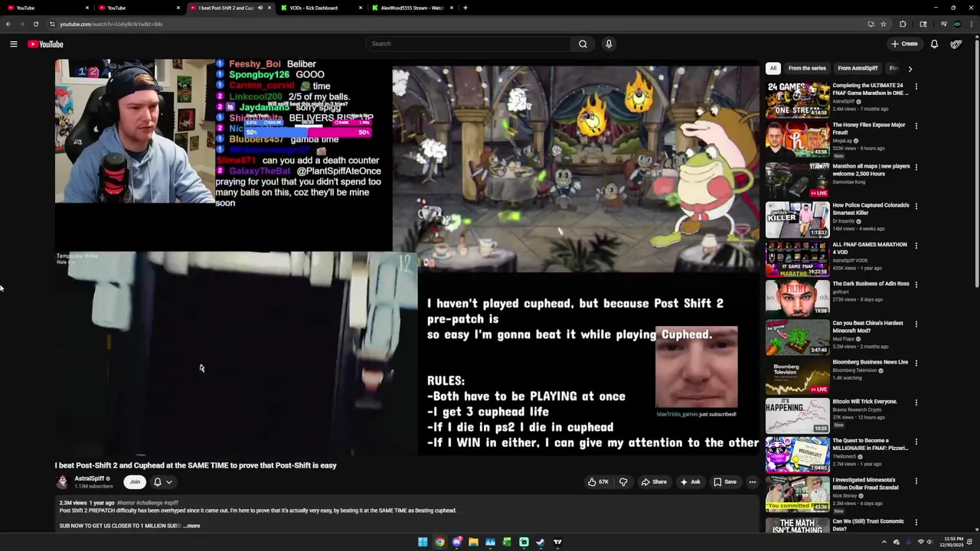Image resolution: width=980 pixels, height=551 pixels.
Task: Open the browser extensions puzzle icon
Action: pos(902,24)
